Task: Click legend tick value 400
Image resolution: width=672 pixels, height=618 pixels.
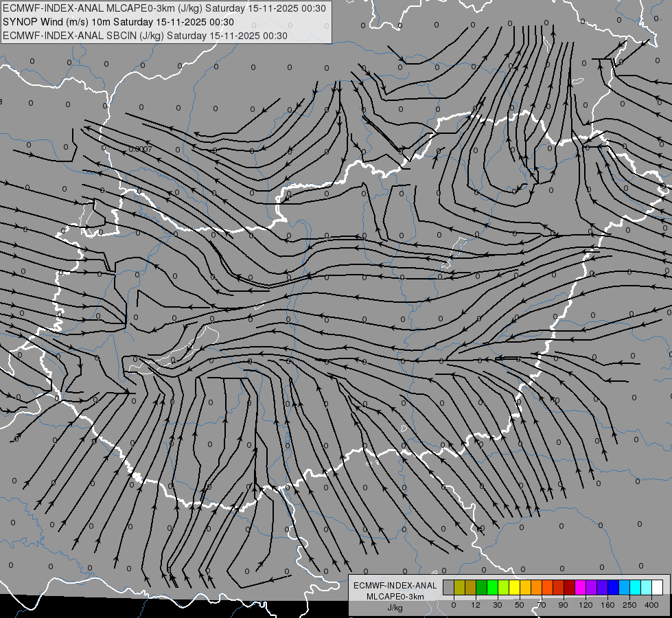Action: pos(651,605)
